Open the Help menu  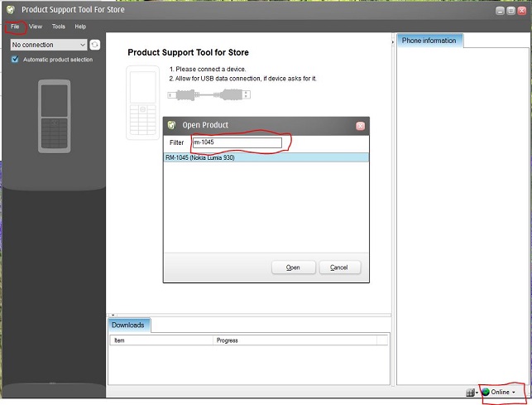tap(80, 27)
